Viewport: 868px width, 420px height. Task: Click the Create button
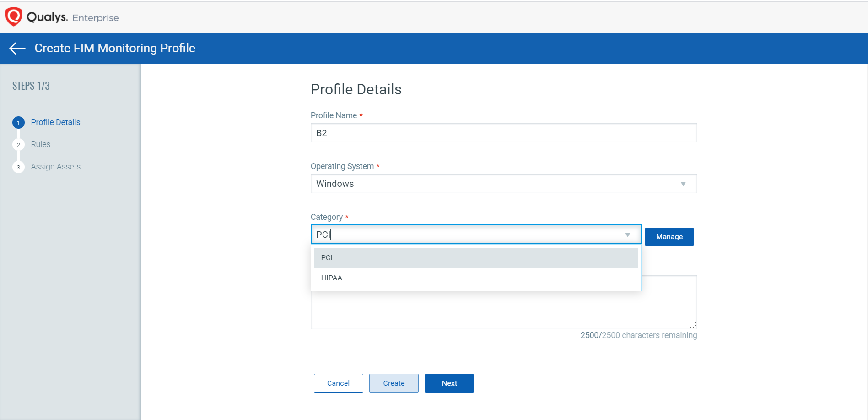click(394, 383)
